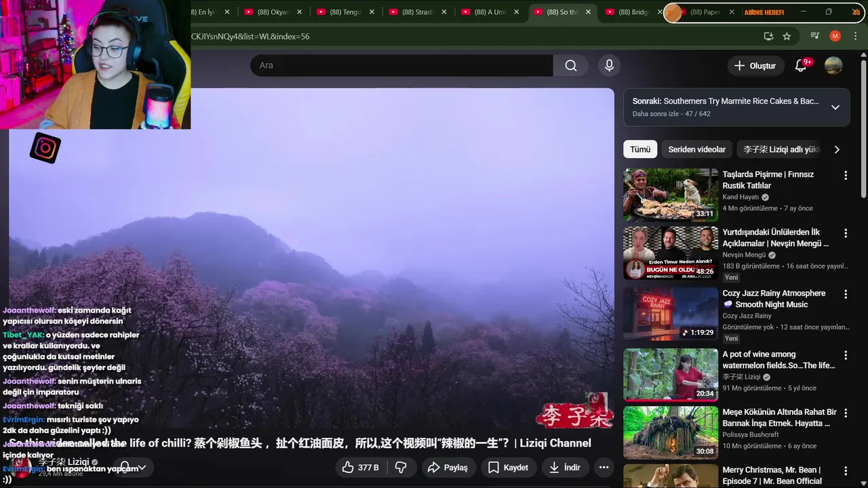Open the account avatar menu
Screen dimensions: 868x488
(833, 66)
